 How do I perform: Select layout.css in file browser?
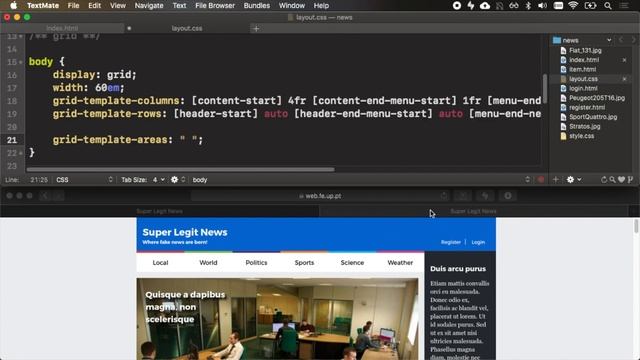click(583, 79)
